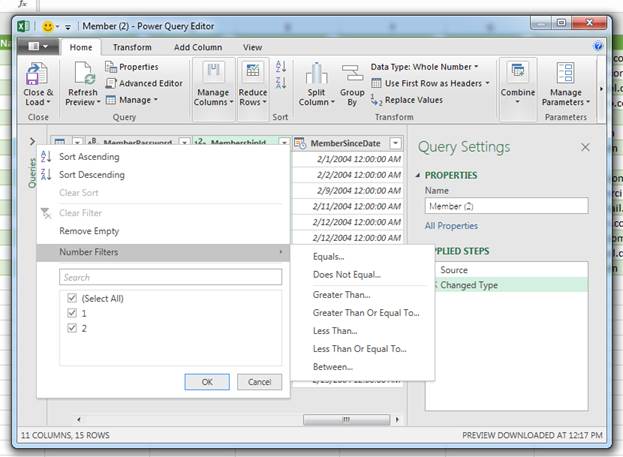623x457 pixels.
Task: Select the Changed Type applied step
Action: point(511,285)
